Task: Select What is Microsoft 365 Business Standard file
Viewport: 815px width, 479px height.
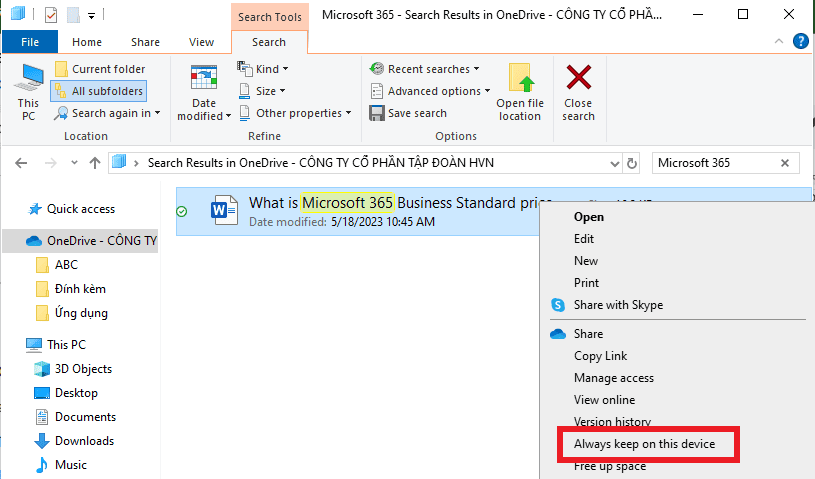Action: point(358,211)
